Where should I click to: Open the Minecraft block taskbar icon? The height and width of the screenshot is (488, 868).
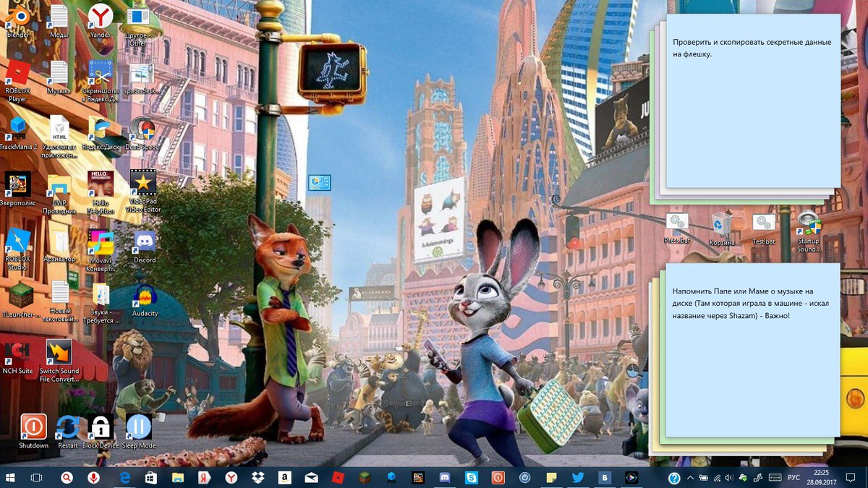365,477
